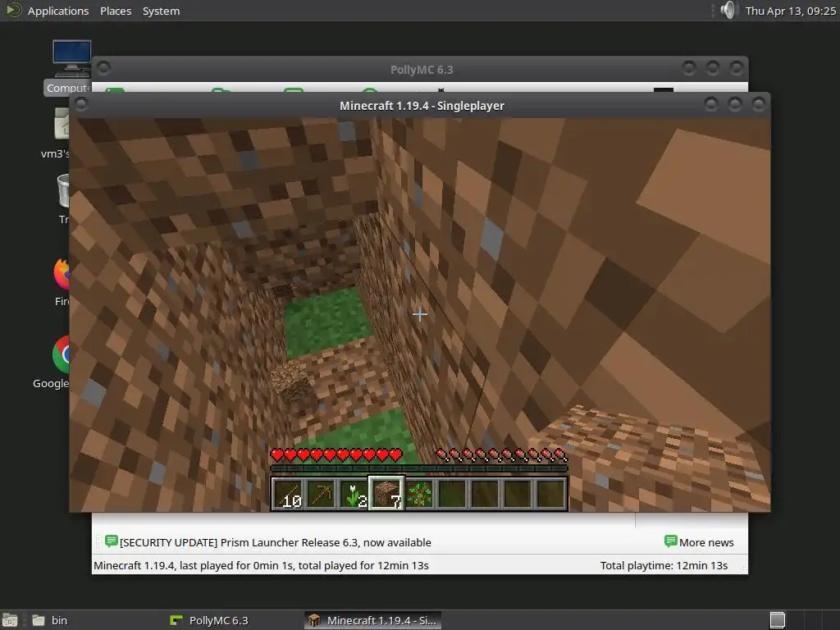
Task: Open the Applications menu
Action: [58, 11]
